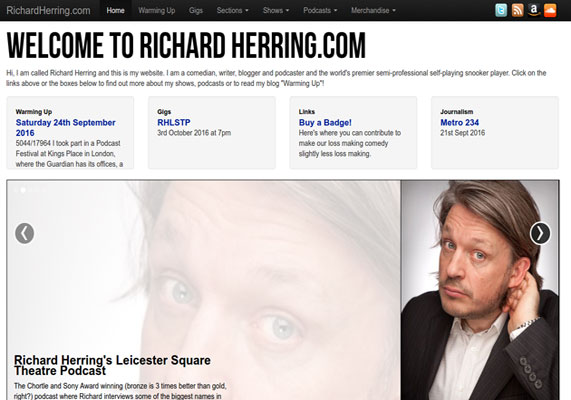Open the Amazon icon link
The width and height of the screenshot is (571, 400).
[533, 10]
